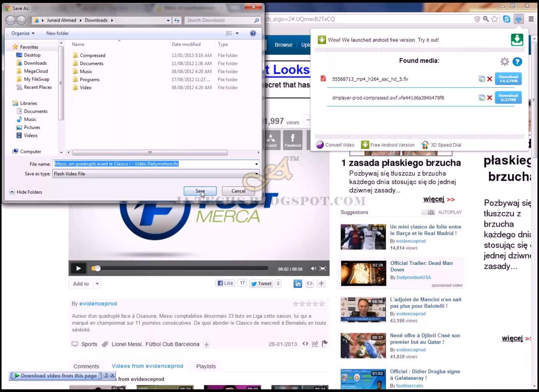This screenshot has height=392, width=539.
Task: Copy link for 55568713_mp4_h264_aac_hd_5.flv
Action: 481,79
